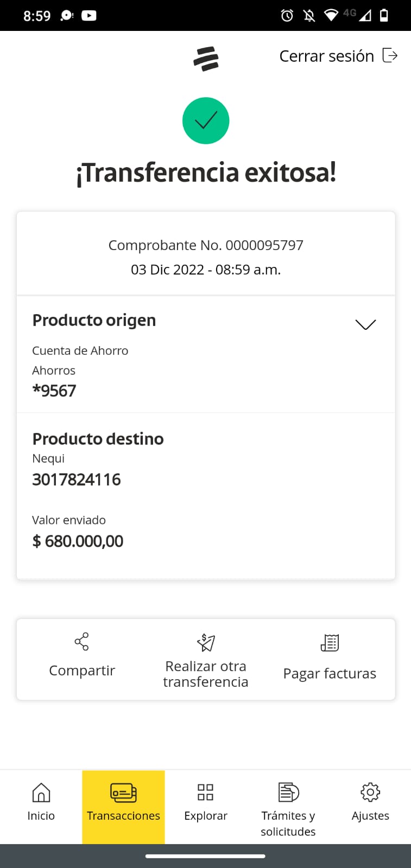Tap the Compartir label
This screenshot has height=868, width=411.
(82, 671)
